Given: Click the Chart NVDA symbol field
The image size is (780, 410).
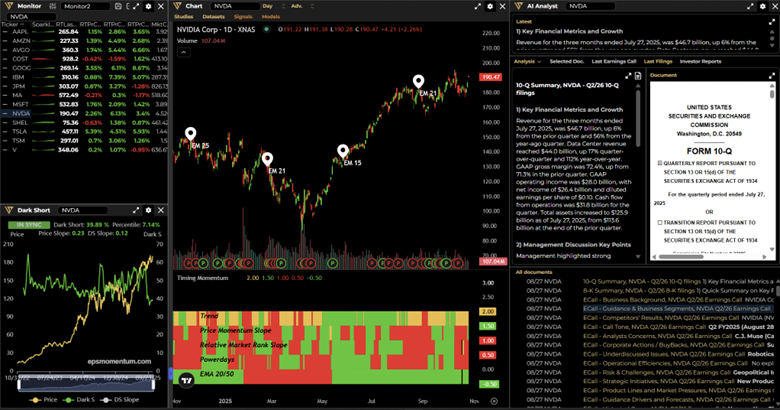Looking at the screenshot, I should coord(235,6).
